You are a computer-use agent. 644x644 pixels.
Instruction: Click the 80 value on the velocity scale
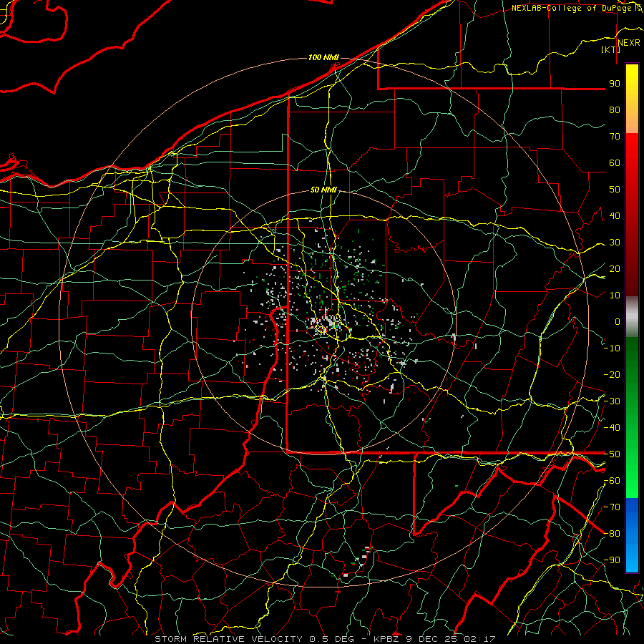pyautogui.click(x=615, y=109)
